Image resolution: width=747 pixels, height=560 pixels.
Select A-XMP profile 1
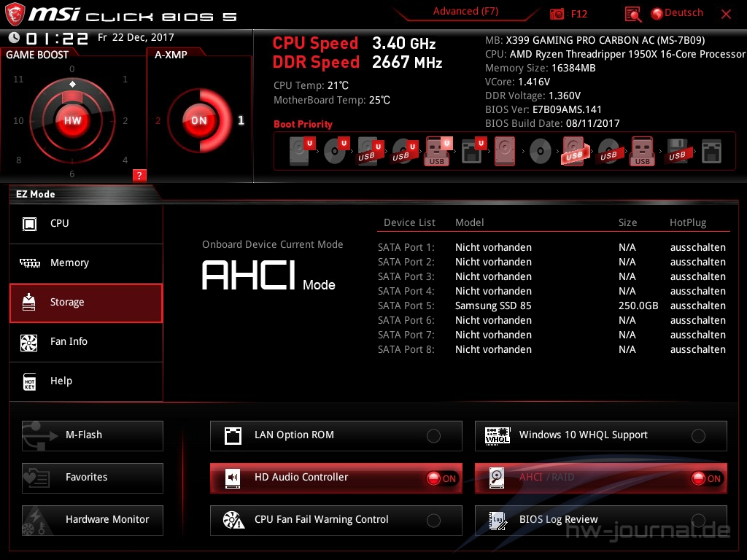241,120
